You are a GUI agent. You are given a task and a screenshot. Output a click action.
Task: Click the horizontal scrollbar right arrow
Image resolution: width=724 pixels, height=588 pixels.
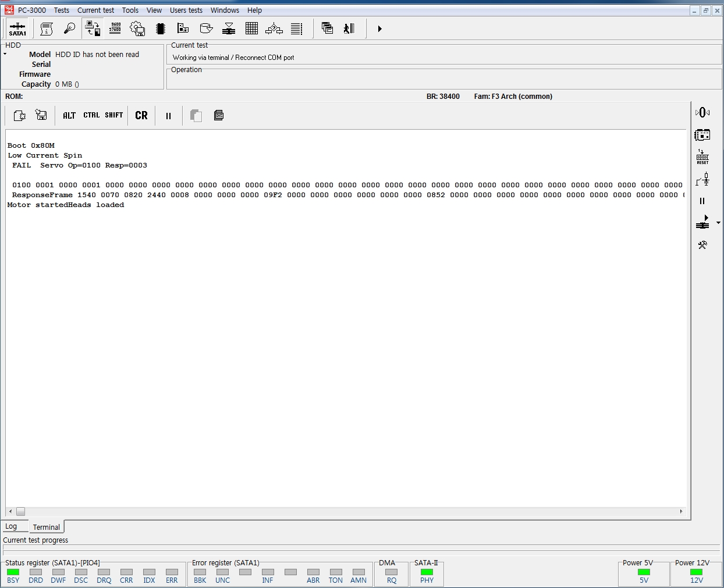(x=681, y=511)
